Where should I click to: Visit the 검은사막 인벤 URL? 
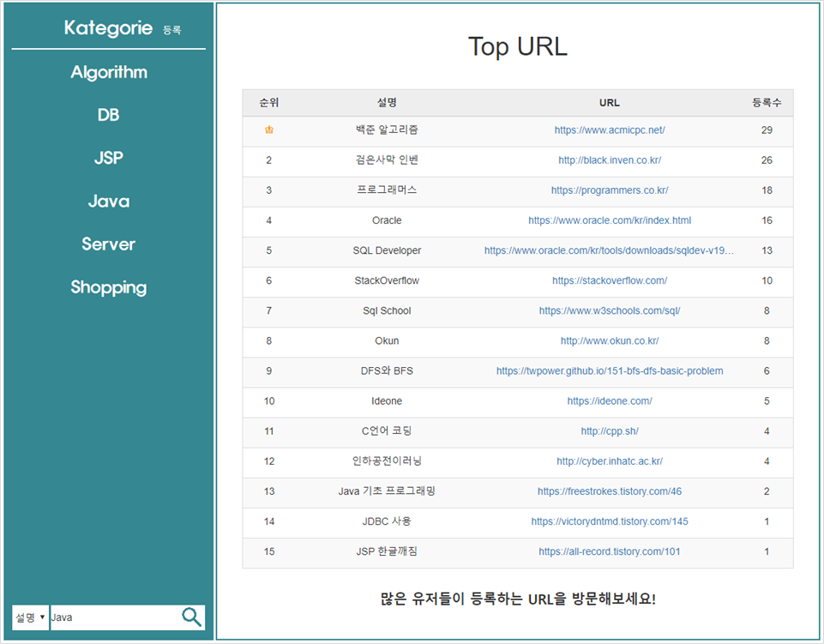click(609, 160)
